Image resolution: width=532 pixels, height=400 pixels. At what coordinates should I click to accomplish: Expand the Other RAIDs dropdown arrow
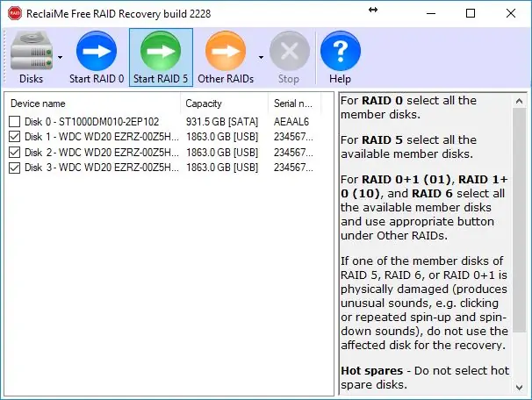[261, 57]
